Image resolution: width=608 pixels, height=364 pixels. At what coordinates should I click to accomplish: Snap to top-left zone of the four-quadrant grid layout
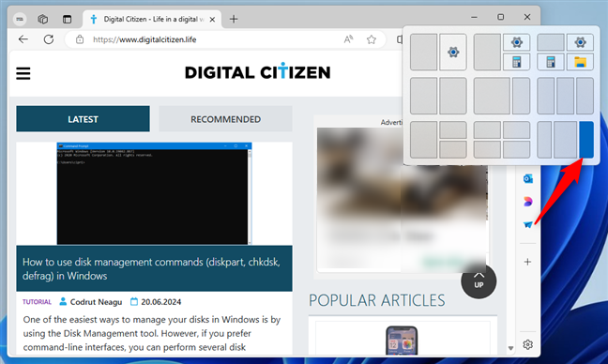tap(487, 129)
